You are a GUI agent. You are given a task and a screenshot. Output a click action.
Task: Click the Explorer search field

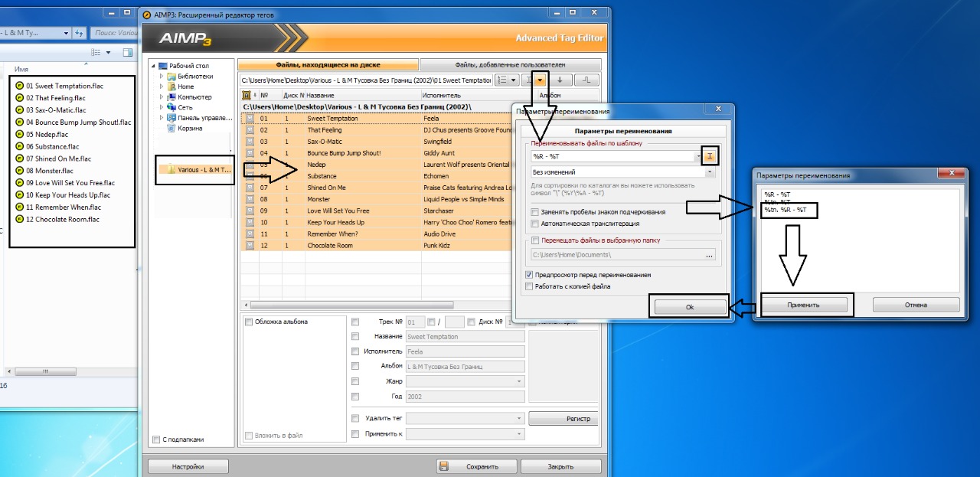pos(115,33)
